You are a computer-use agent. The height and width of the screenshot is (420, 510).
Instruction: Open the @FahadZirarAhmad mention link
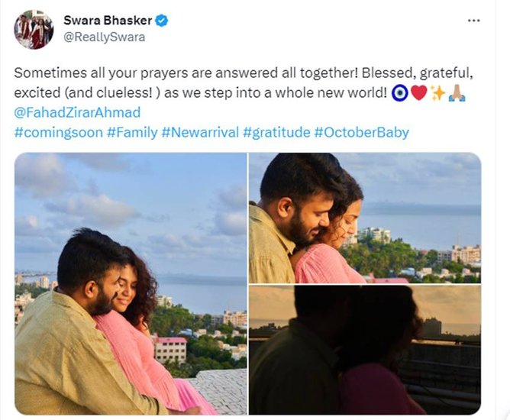77,112
